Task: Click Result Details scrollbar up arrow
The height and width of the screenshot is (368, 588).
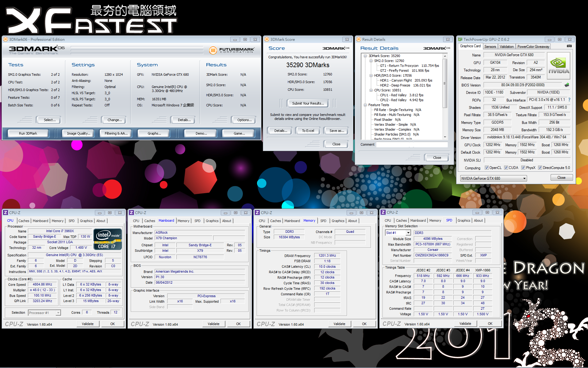Action: pos(445,56)
